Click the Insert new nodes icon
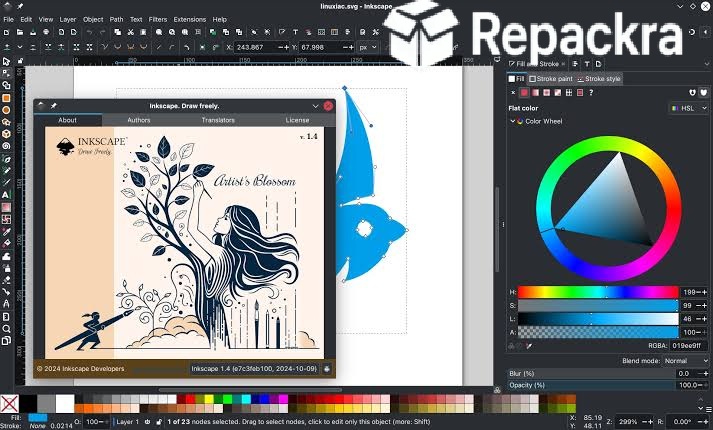Screen dimensions: 713x430 7,47
